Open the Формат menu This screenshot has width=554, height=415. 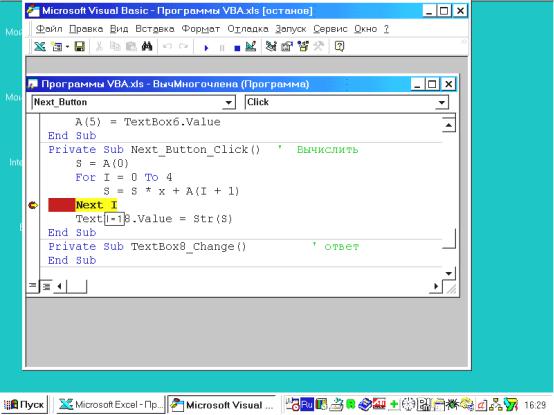pyautogui.click(x=201, y=29)
